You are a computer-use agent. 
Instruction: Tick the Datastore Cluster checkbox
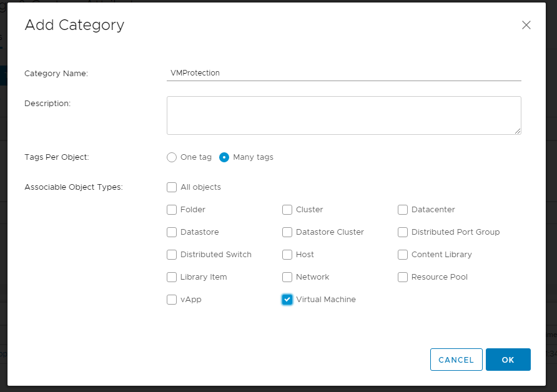click(x=287, y=232)
